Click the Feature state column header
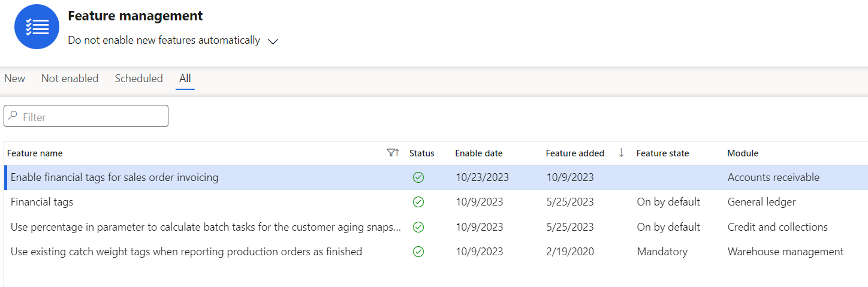868x287 pixels. pos(662,153)
